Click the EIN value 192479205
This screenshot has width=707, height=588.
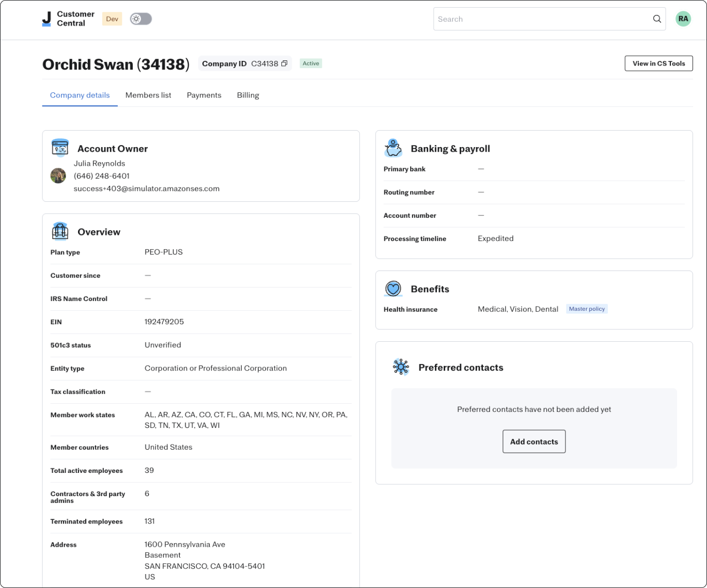pyautogui.click(x=164, y=322)
